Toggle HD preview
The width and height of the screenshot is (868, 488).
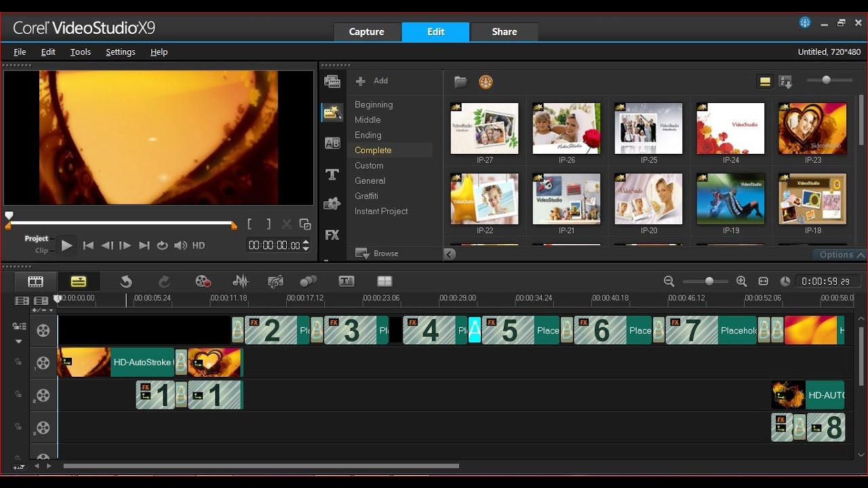[x=199, y=245]
